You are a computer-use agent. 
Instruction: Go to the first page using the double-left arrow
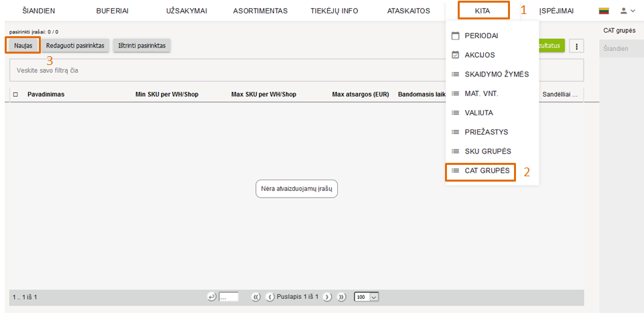coord(256,297)
